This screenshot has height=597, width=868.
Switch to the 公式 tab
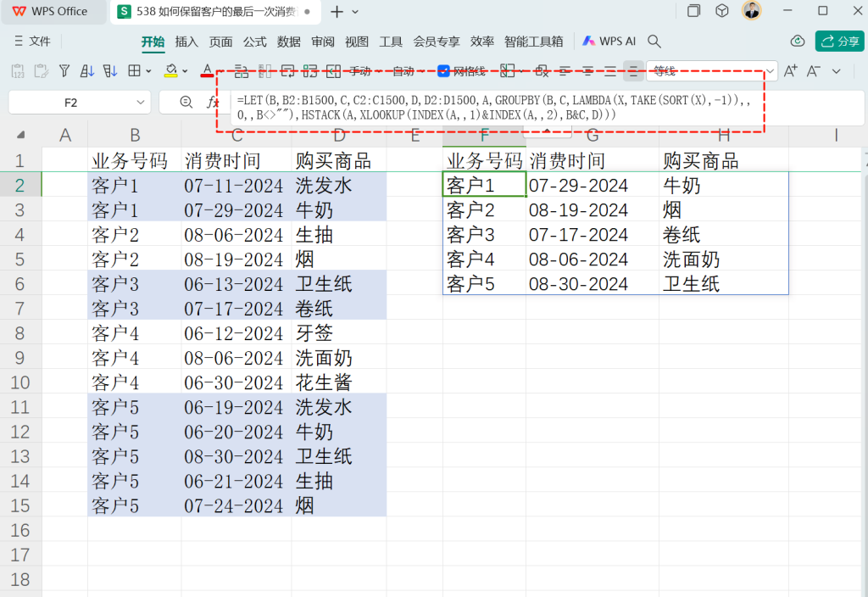[x=254, y=42]
